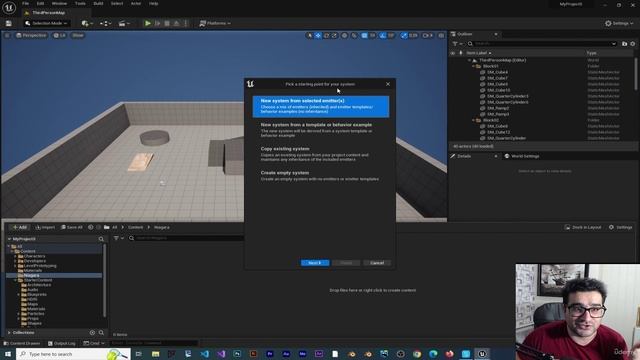640x360 pixels.
Task: Click the Eject button in play controls
Action: coord(176,24)
